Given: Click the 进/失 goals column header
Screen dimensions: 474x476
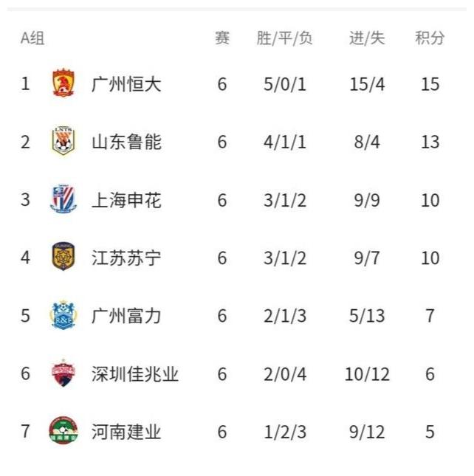Looking at the screenshot, I should (x=367, y=38).
